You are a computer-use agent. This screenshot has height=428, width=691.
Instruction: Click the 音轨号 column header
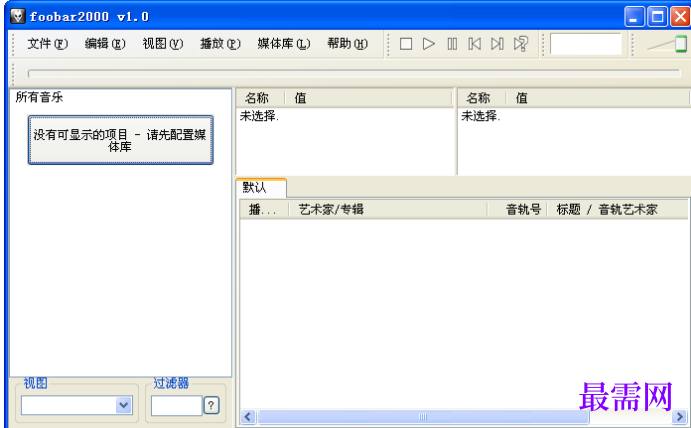517,210
